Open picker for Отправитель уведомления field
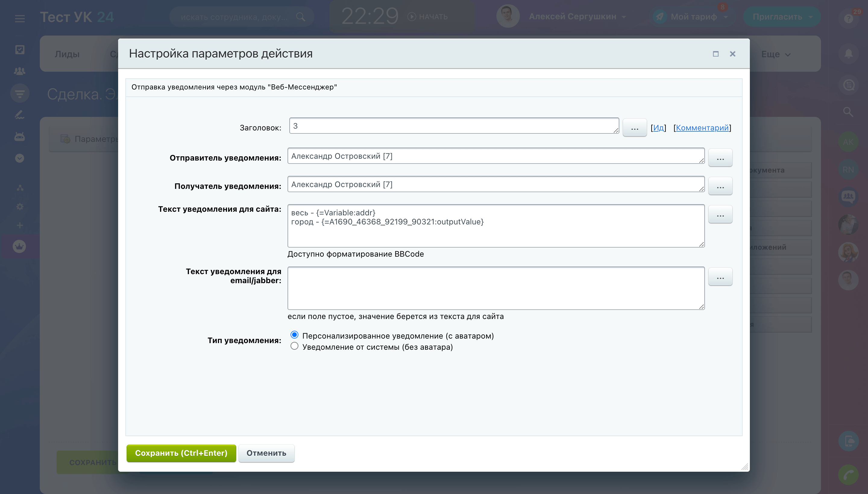The image size is (868, 494). (x=720, y=158)
